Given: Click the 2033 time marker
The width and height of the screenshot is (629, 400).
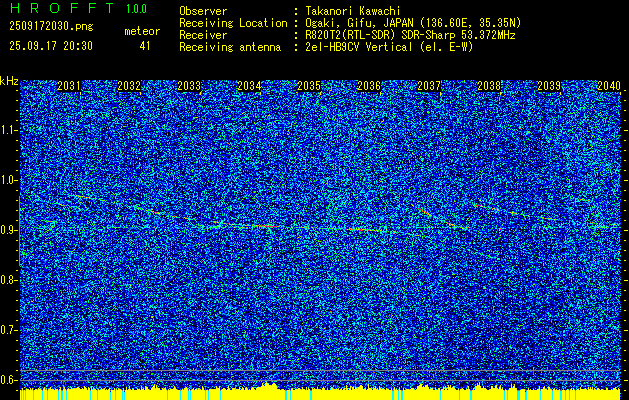Looking at the screenshot, I should click(x=189, y=86).
